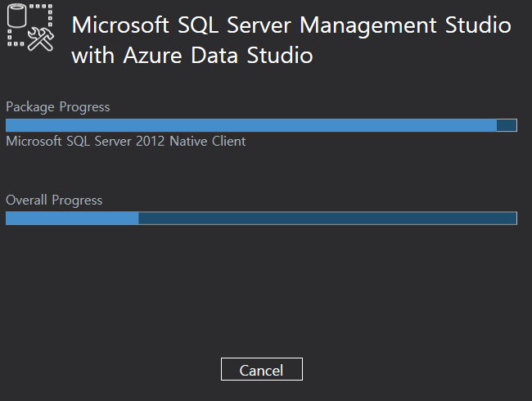This screenshot has width=532, height=401.
Task: Click the SSMS installer logo icon
Action: pos(30,28)
